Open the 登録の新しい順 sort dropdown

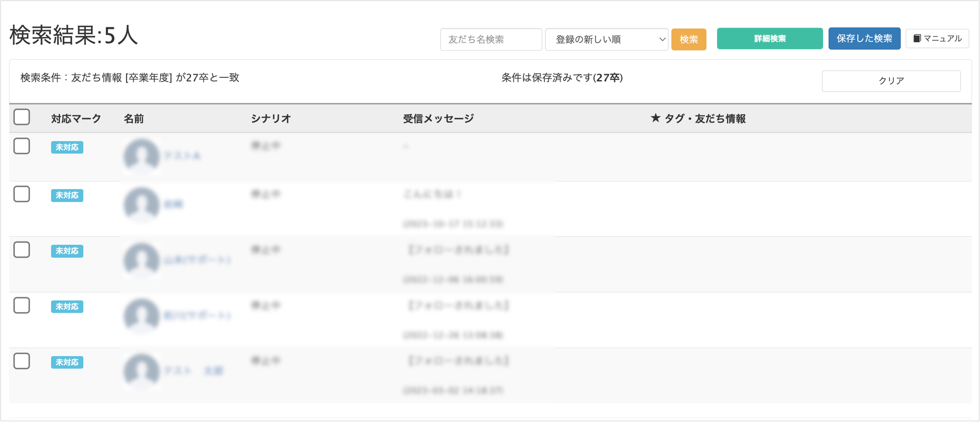[606, 39]
